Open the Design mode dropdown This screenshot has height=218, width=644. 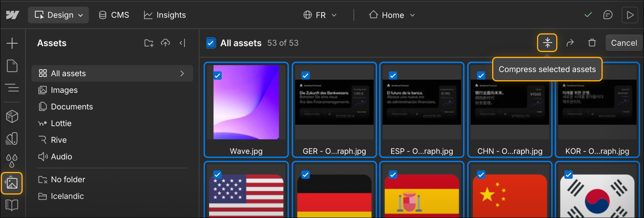pyautogui.click(x=58, y=15)
